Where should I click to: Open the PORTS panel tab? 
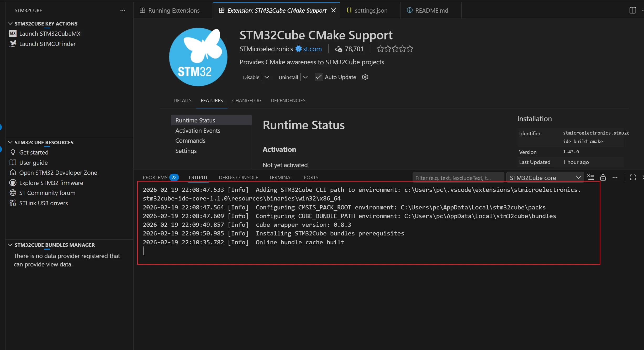(311, 177)
